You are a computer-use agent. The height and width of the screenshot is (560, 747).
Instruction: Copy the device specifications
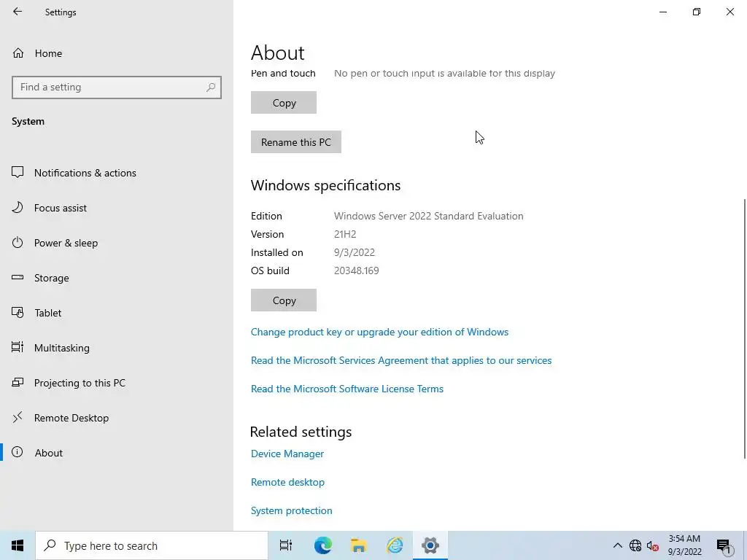[x=284, y=103]
